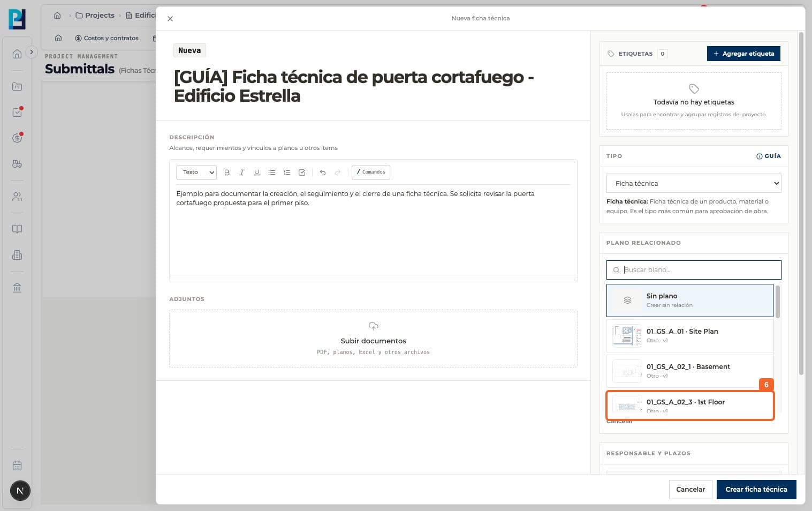Choose the 01_GS_A_02_3 1st Floor drawing
The width and height of the screenshot is (812, 511).
pyautogui.click(x=690, y=406)
